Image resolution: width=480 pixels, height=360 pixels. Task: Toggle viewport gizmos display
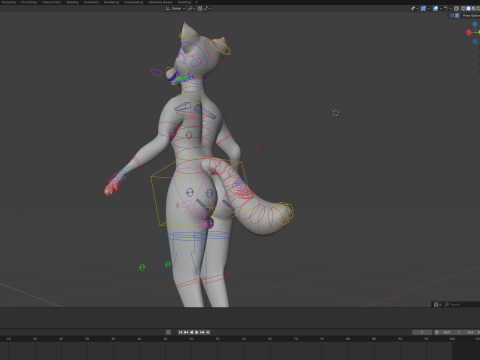[x=423, y=8]
